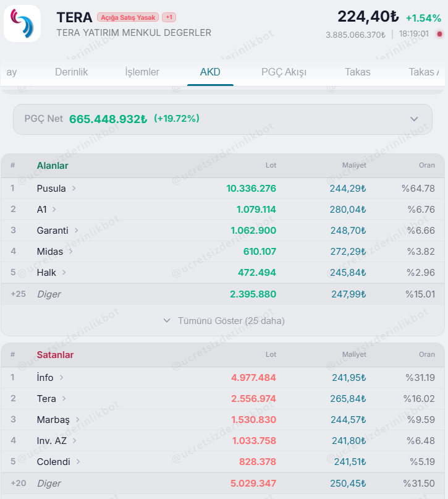Switch to the İşlemler tab
Viewport: 448px width, 499px height.
coord(142,72)
